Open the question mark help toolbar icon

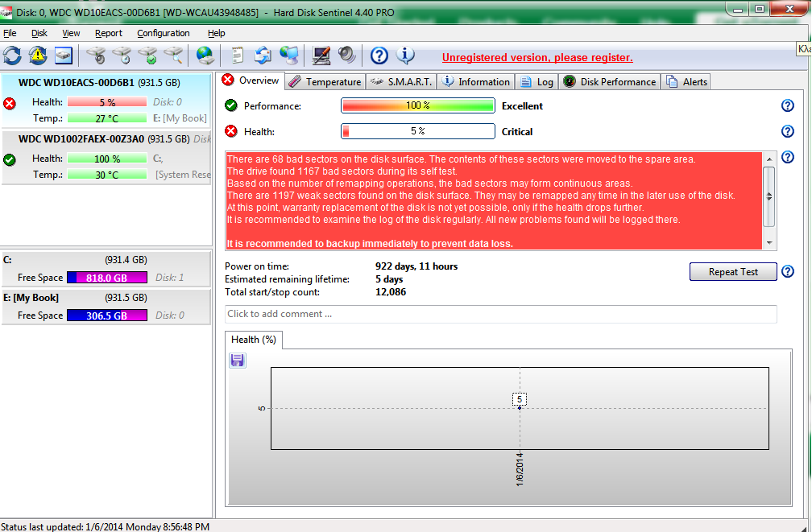click(379, 55)
